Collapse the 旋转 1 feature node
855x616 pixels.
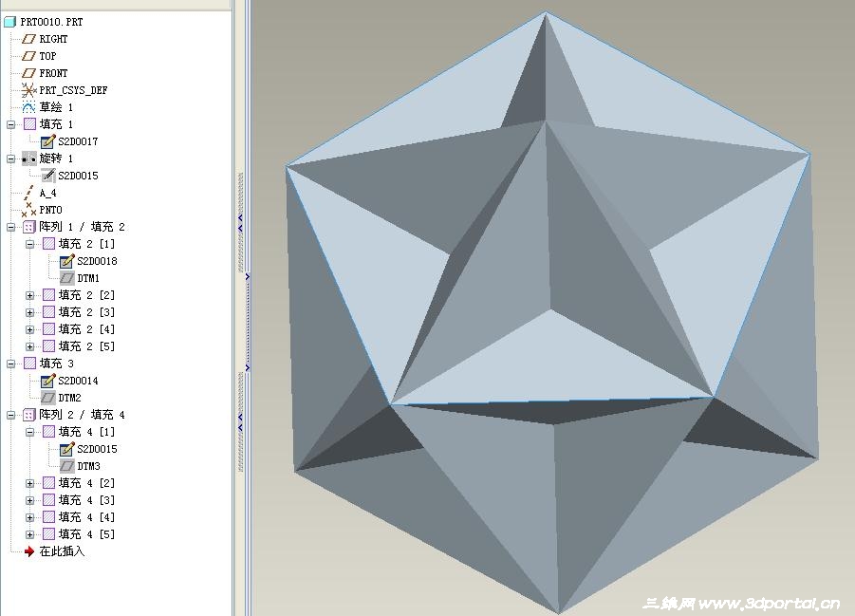pyautogui.click(x=10, y=159)
